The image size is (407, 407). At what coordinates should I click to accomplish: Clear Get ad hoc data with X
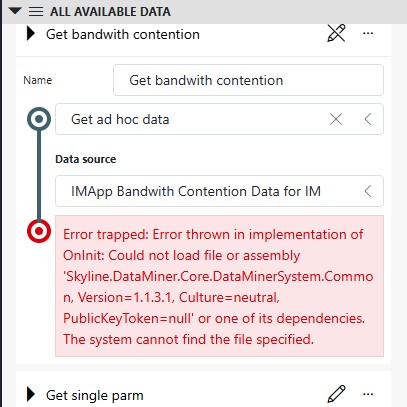336,119
